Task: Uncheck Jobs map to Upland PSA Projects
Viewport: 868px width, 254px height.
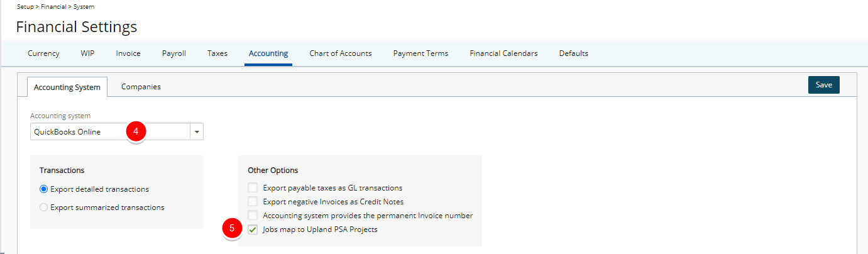Action: pyautogui.click(x=253, y=229)
